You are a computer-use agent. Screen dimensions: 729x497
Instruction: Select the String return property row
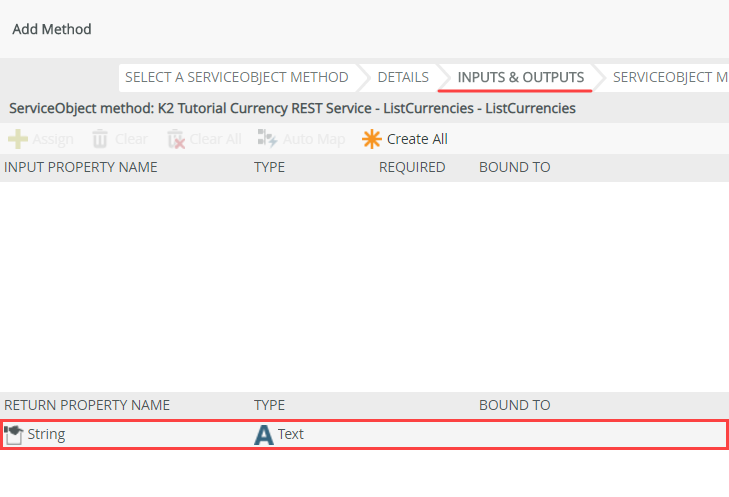tap(130, 434)
